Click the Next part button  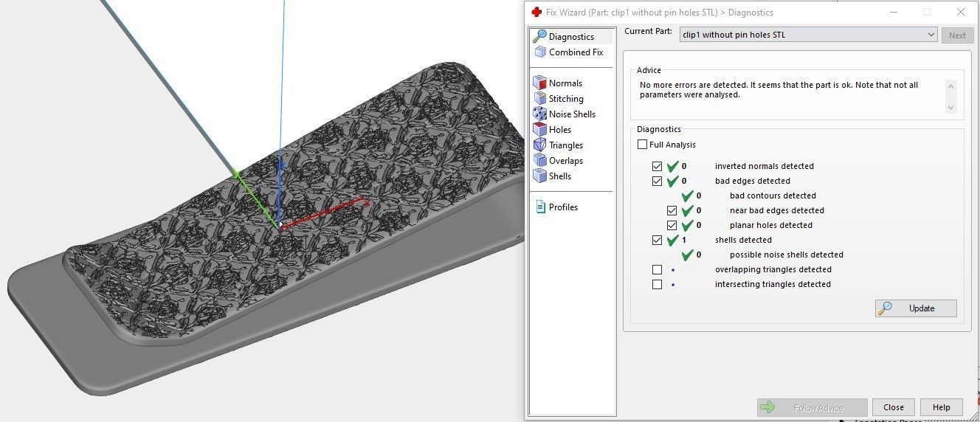pos(957,35)
